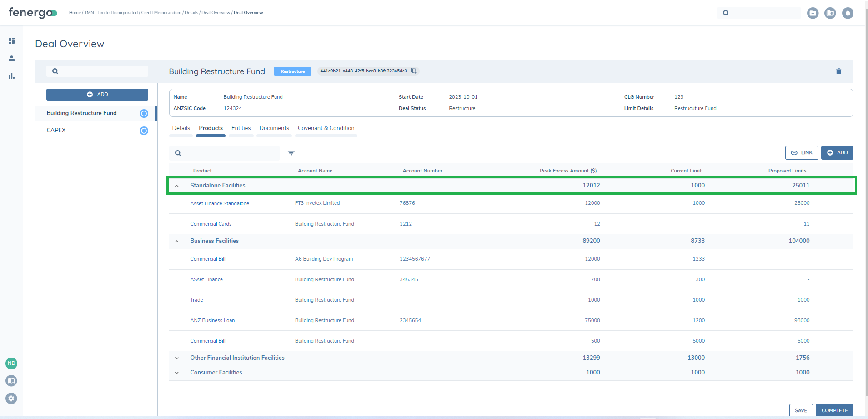Open the dashboard icon in left sidebar
Image resolution: width=868 pixels, height=419 pixels.
tap(12, 41)
